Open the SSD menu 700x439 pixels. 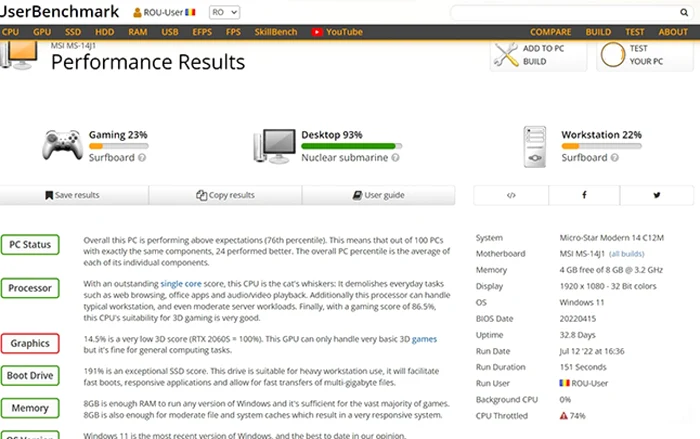pyautogui.click(x=73, y=32)
